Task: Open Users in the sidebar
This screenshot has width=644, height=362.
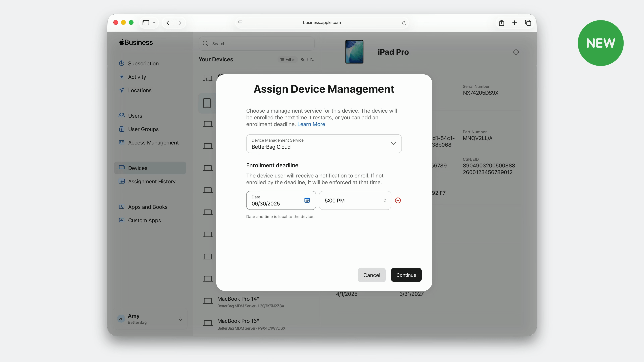Action: coord(150,116)
